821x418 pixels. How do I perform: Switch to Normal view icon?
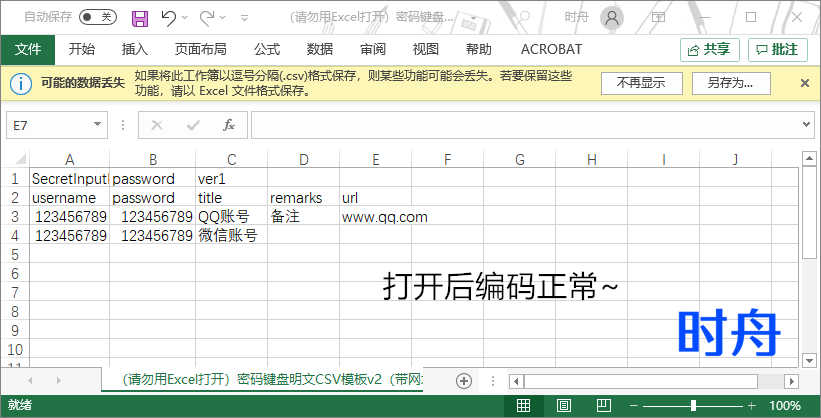(523, 405)
